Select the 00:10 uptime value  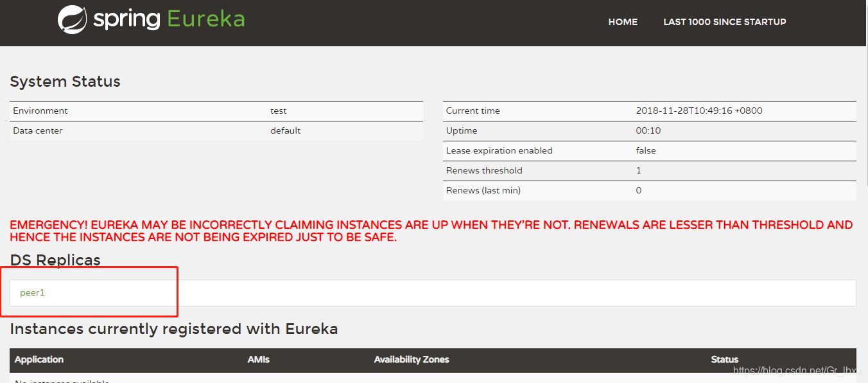[648, 130]
